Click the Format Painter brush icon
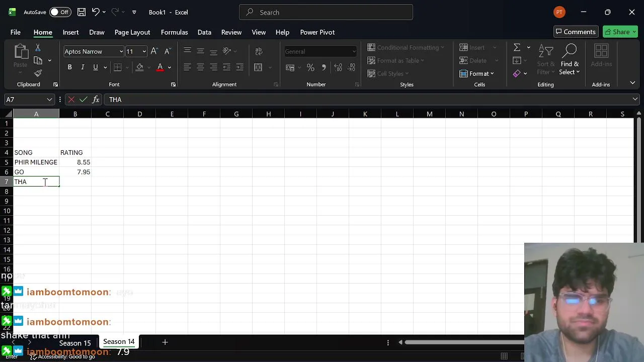This screenshot has width=644, height=362. pos(38,73)
